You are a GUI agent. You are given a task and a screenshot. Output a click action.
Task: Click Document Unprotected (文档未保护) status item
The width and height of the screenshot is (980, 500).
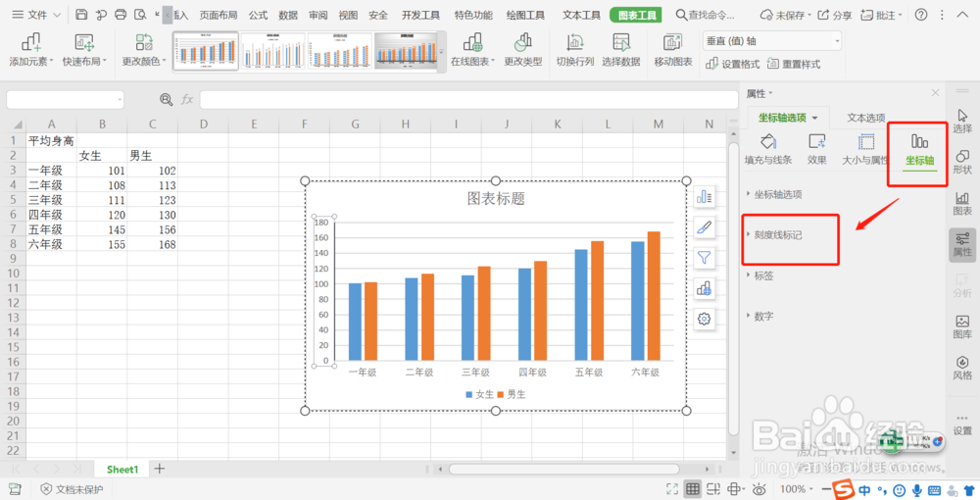[72, 489]
